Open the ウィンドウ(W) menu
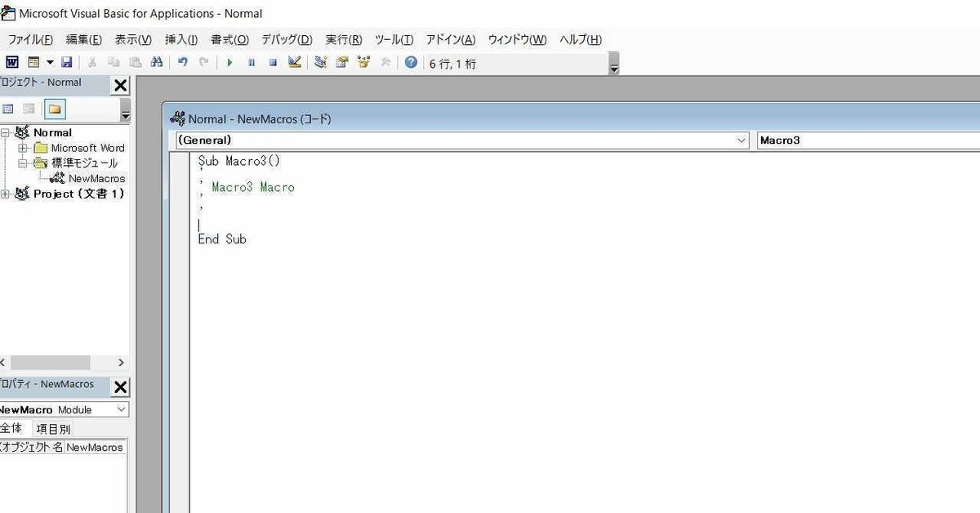The height and width of the screenshot is (513, 980). 518,39
